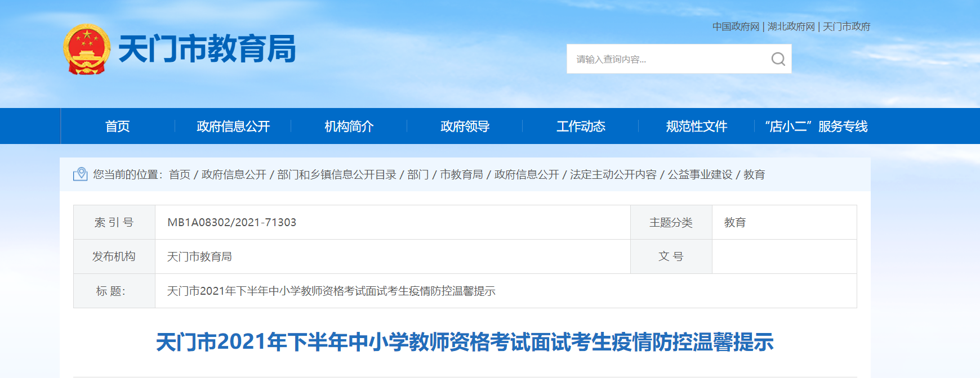
Task: Open the 天门市政府 link
Action: pos(847,26)
